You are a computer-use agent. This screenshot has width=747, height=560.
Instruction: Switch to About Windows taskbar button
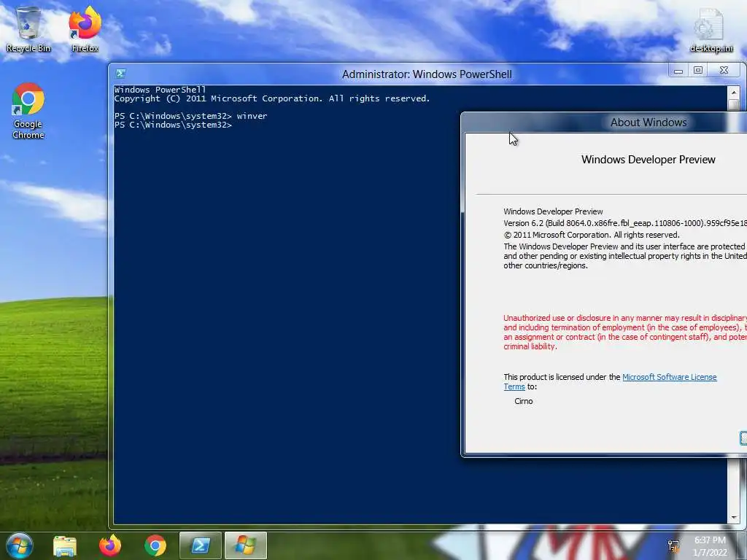point(245,545)
